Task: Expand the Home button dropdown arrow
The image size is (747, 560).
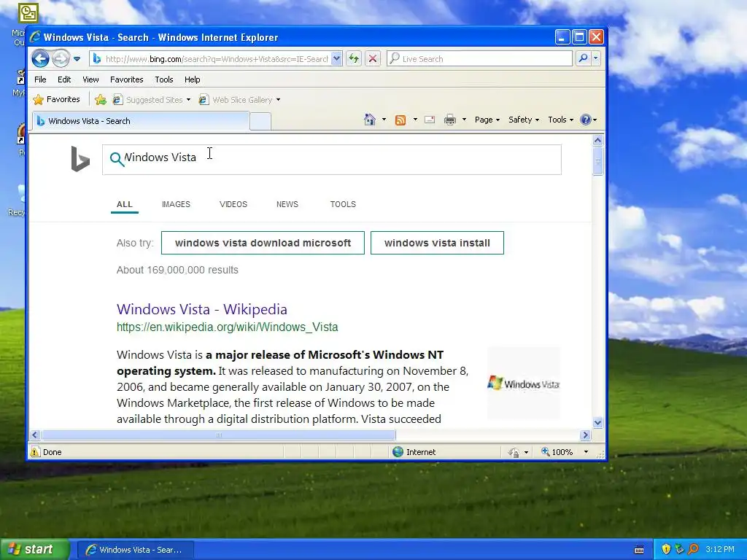Action: (384, 120)
